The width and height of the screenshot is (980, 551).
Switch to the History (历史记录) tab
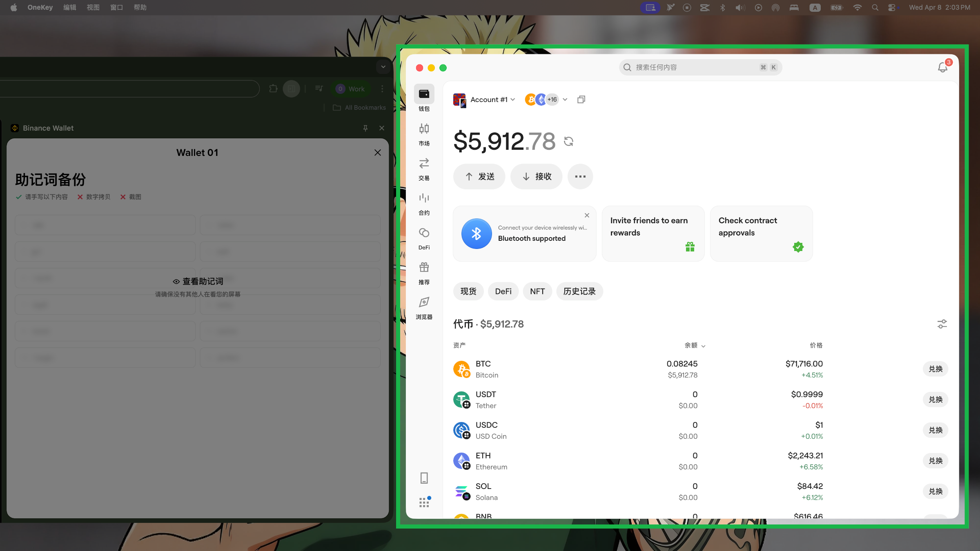point(579,291)
